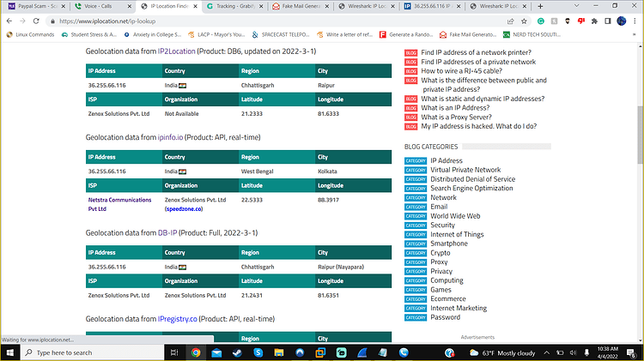
Task: Open the IP2Location link
Action: pyautogui.click(x=177, y=51)
